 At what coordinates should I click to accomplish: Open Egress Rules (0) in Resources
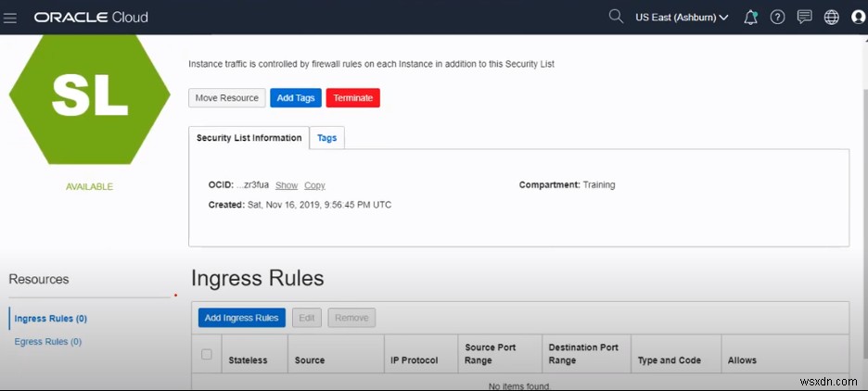[47, 342]
